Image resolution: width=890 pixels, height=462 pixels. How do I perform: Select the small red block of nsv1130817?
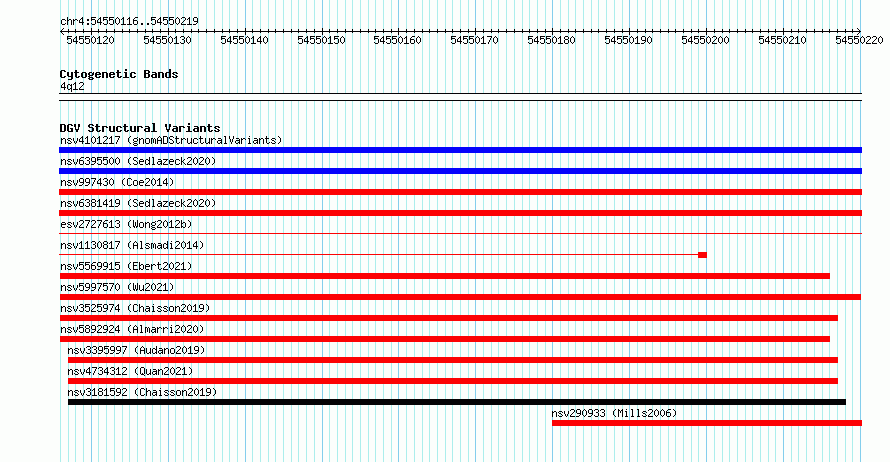point(702,255)
